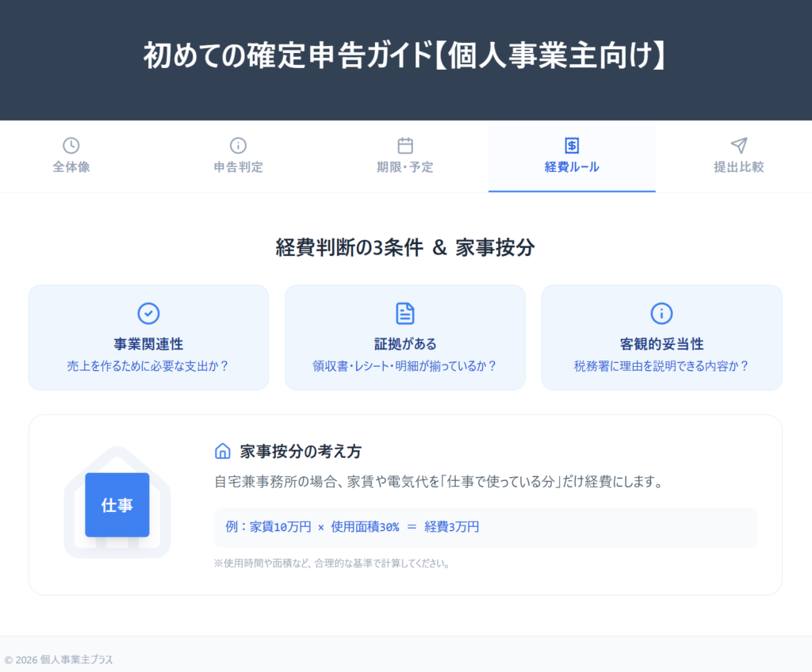This screenshot has height=672, width=812.
Task: Click the info icon on 客観的妥当性 card
Action: (661, 314)
